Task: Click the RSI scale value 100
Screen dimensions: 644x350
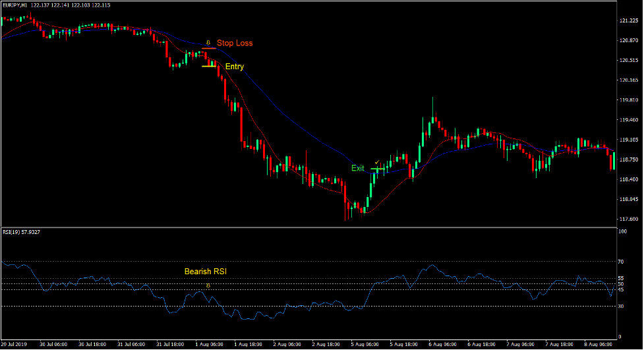Action: (623, 231)
